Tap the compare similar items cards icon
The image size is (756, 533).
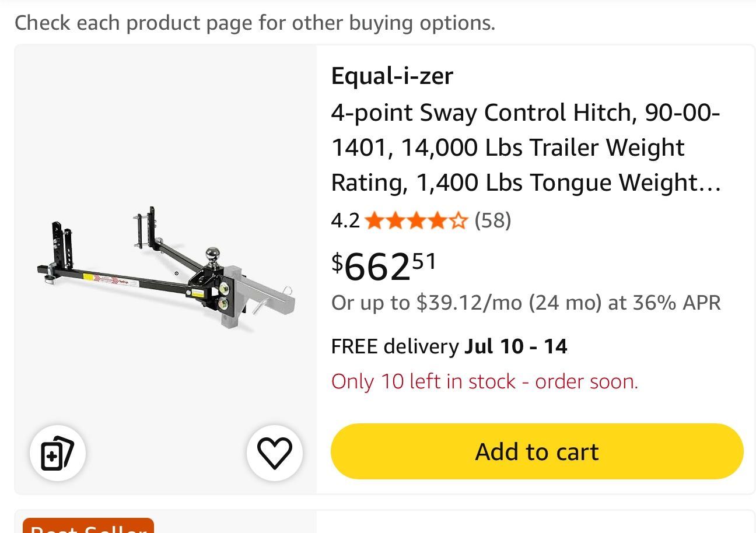58,453
